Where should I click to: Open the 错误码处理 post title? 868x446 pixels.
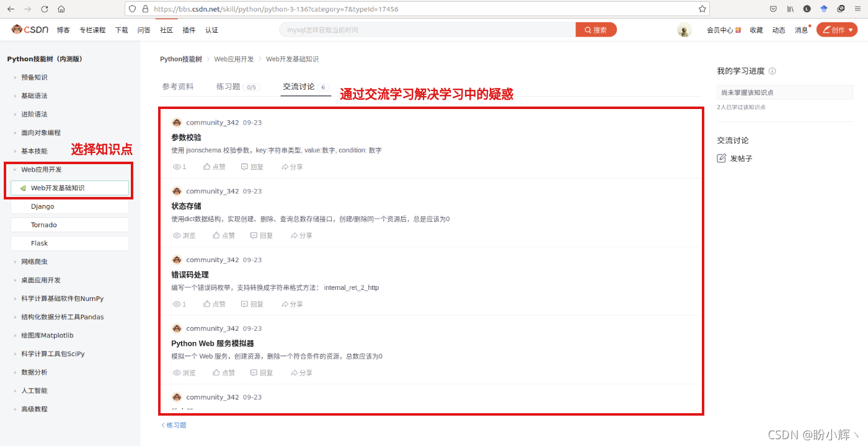[x=190, y=275]
